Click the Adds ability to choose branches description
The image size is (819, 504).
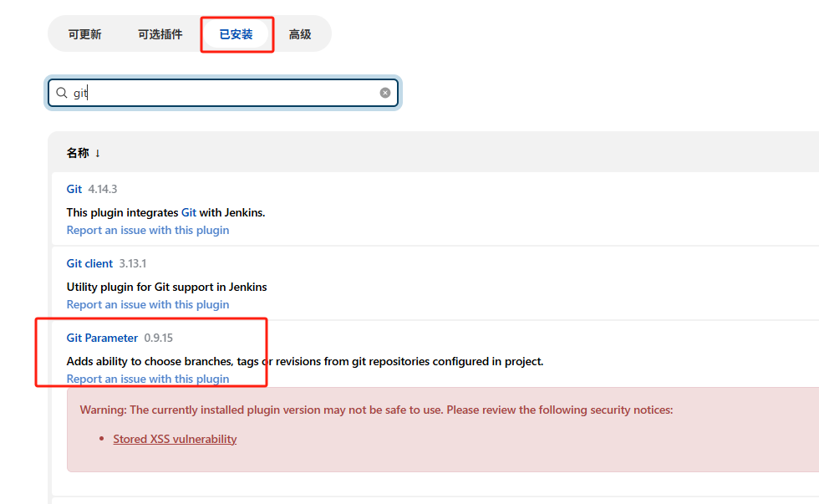coord(305,361)
